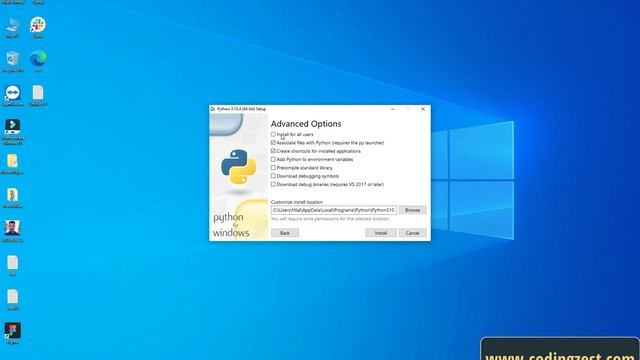Click the install location path field

coord(333,210)
